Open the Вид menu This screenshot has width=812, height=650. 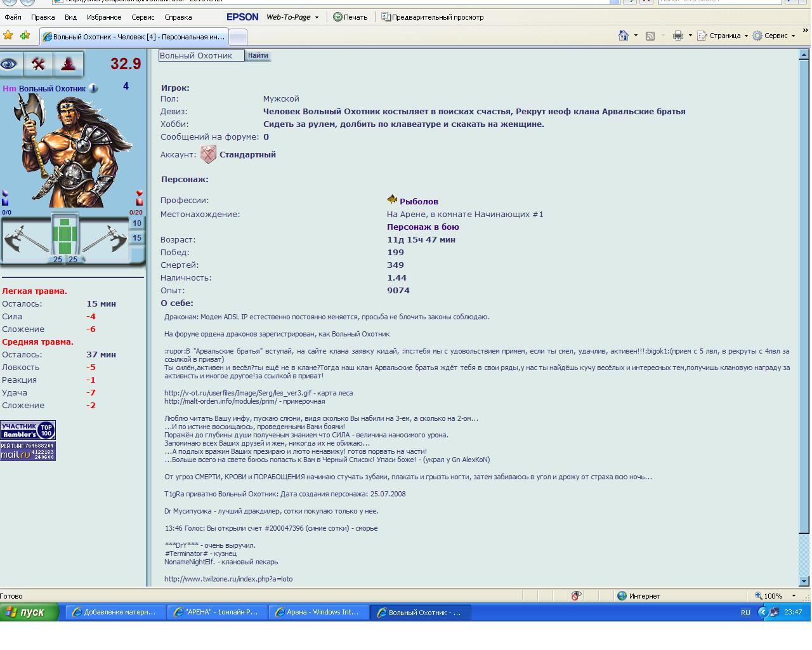70,17
